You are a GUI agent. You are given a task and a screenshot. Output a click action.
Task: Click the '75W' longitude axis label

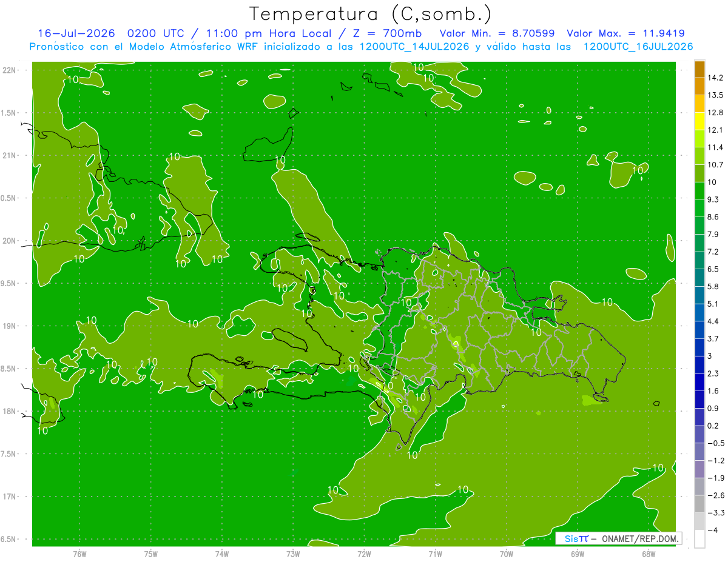point(151,554)
